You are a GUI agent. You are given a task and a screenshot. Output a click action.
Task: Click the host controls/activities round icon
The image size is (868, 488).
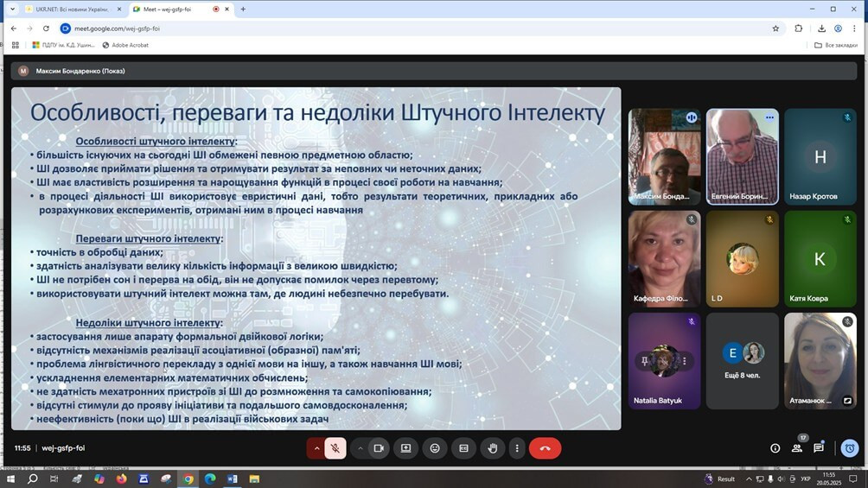pyautogui.click(x=849, y=448)
